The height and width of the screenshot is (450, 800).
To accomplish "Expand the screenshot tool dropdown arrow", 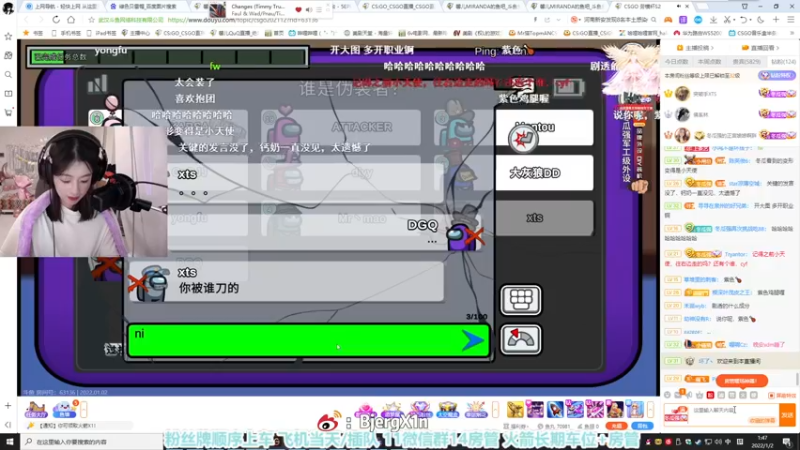I will pyautogui.click(x=734, y=20).
